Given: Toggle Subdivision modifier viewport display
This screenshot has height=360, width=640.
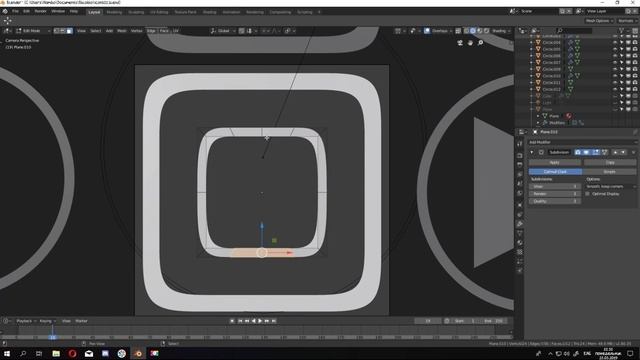Looking at the screenshot, I should (586, 152).
